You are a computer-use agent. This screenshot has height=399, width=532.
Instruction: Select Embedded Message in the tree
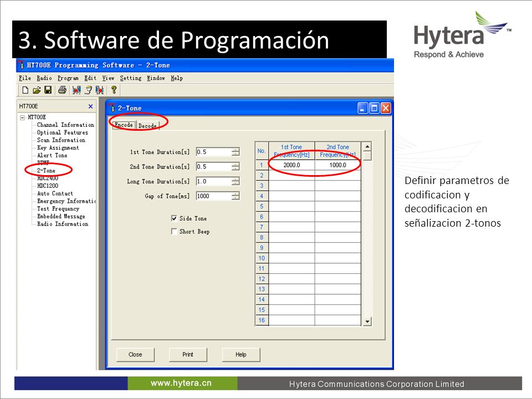(x=61, y=217)
